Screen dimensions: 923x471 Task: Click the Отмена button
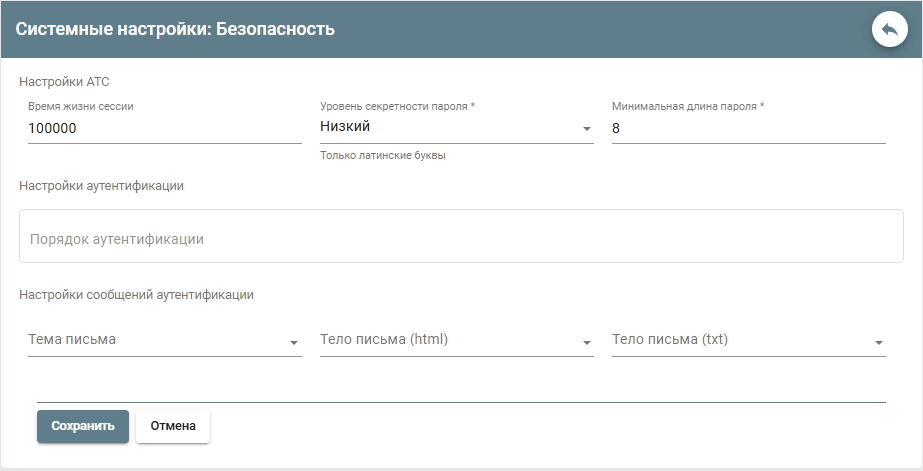click(173, 426)
